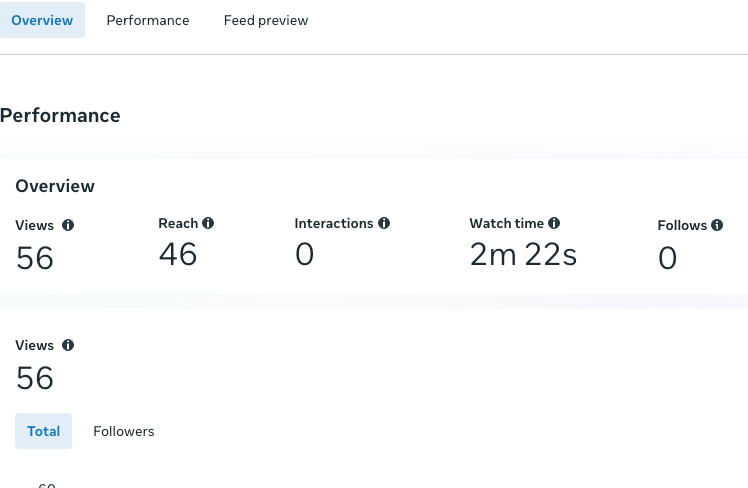Open the info icon beside Follows

tap(717, 226)
